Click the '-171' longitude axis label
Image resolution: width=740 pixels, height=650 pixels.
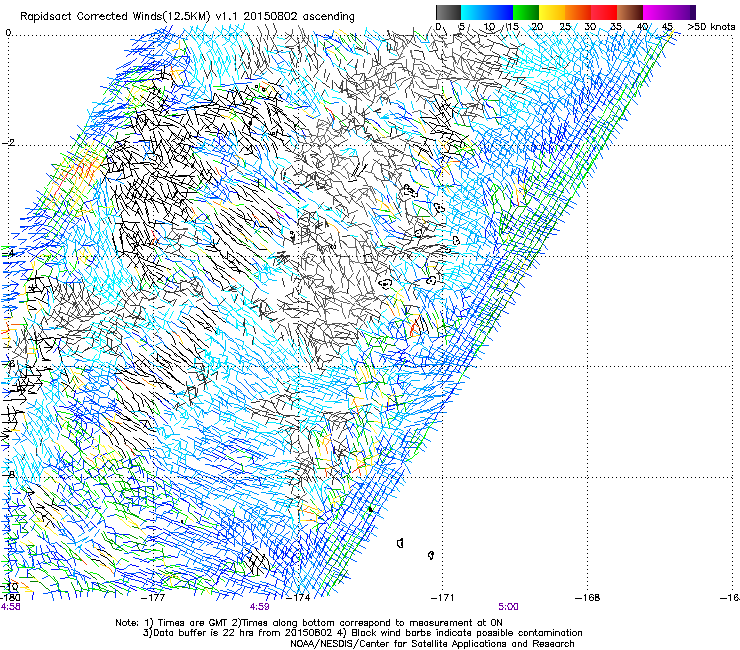coord(442,598)
